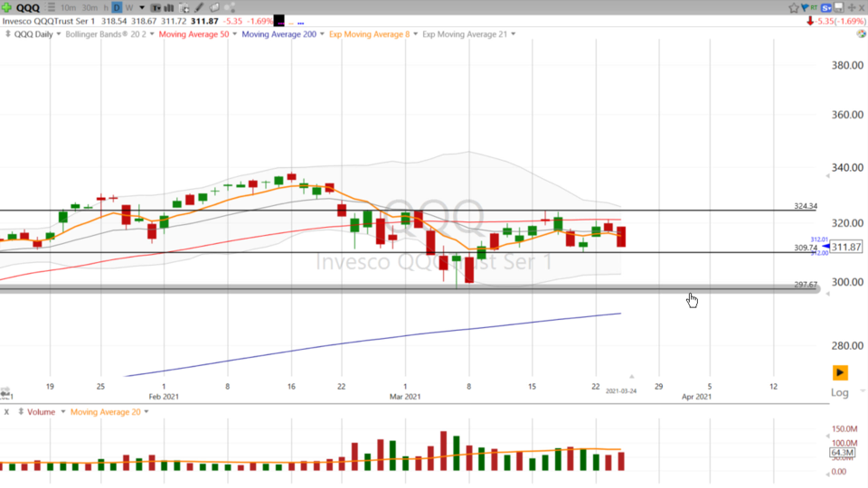The width and height of the screenshot is (868, 488).
Task: Switch to 30m timeframe
Action: pos(90,8)
